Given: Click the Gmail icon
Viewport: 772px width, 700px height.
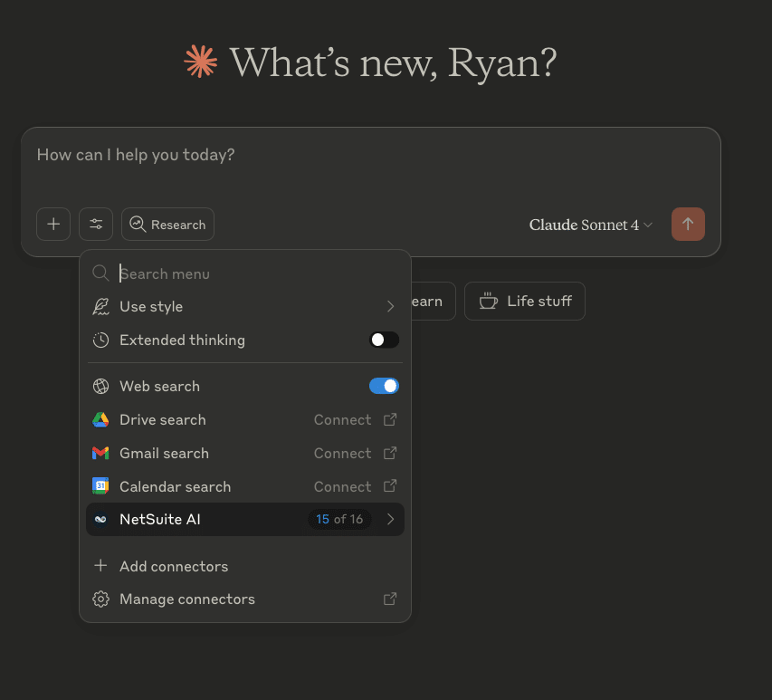Looking at the screenshot, I should [100, 454].
